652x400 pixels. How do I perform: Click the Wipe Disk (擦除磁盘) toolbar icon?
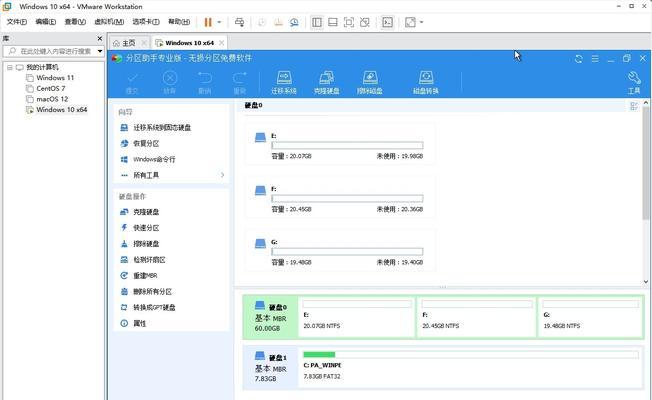pyautogui.click(x=370, y=78)
